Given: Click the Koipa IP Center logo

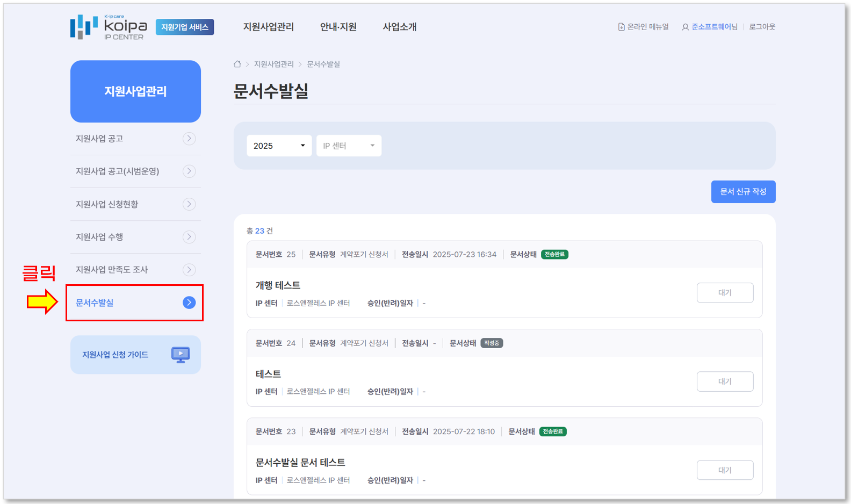Looking at the screenshot, I should [109, 27].
